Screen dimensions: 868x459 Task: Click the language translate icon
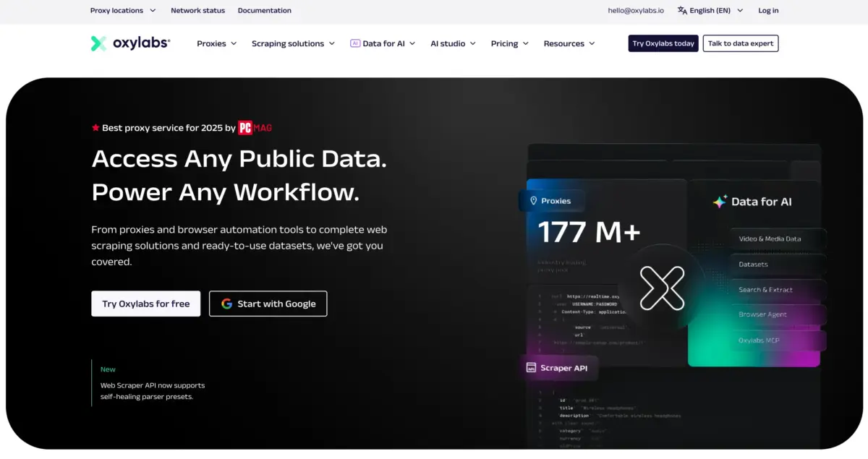click(682, 10)
